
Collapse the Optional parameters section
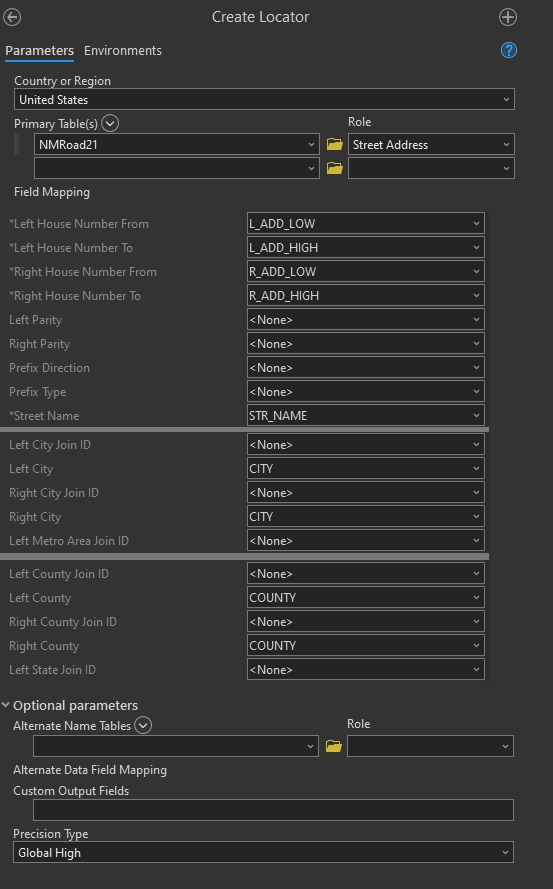click(x=6, y=705)
